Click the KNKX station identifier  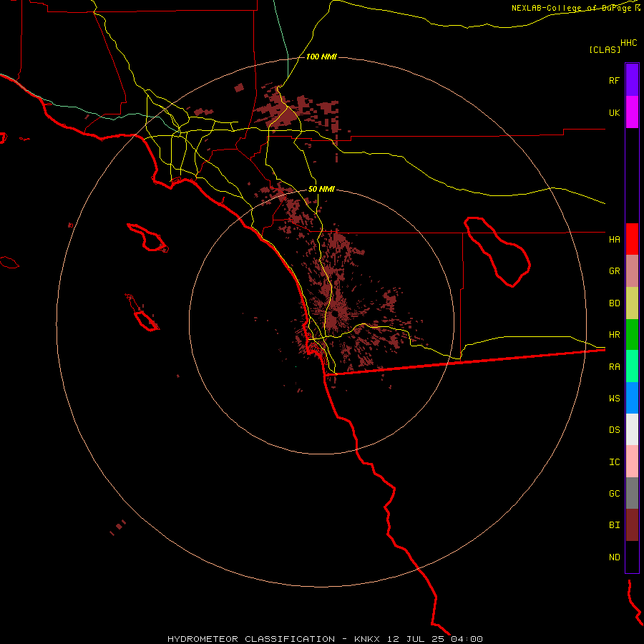pyautogui.click(x=367, y=639)
